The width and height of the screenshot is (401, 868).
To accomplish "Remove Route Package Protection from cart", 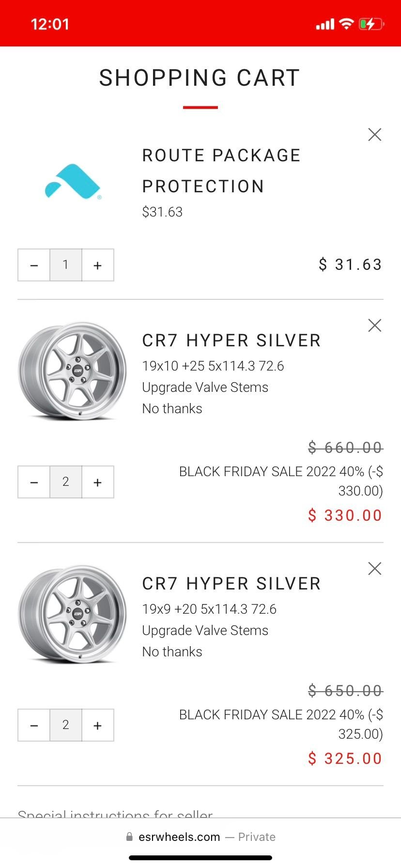I will [x=375, y=135].
